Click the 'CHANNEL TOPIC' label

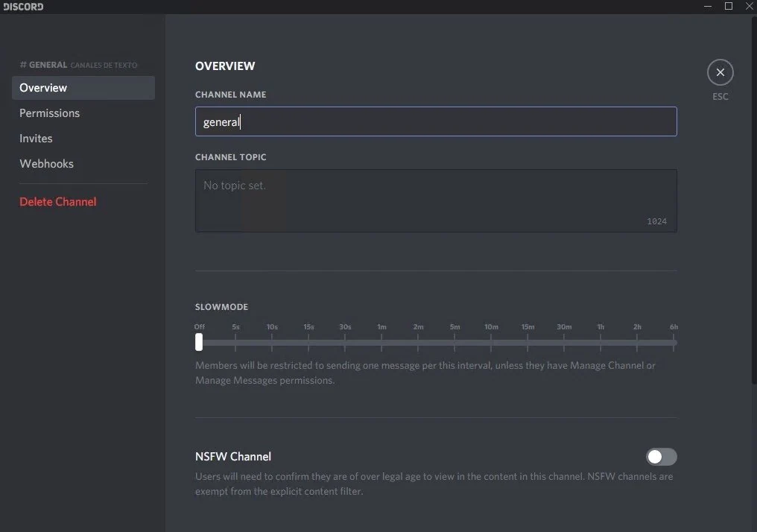[231, 157]
